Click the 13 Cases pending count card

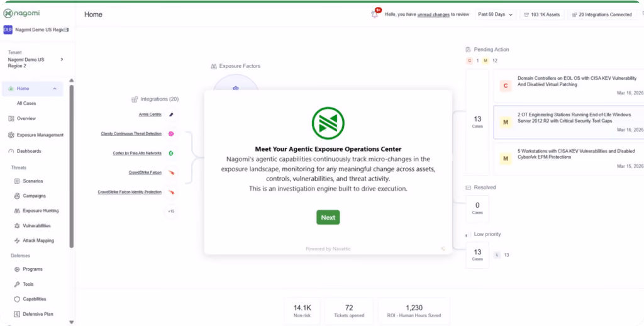pos(477,122)
